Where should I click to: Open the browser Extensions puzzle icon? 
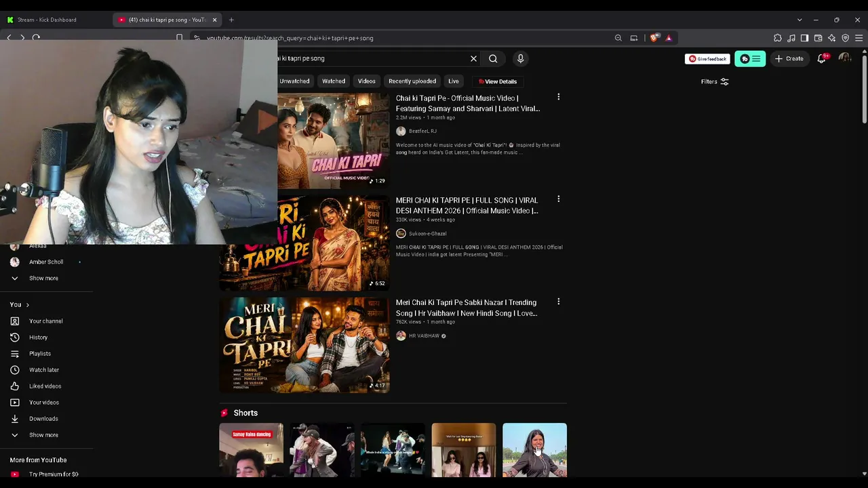(778, 38)
